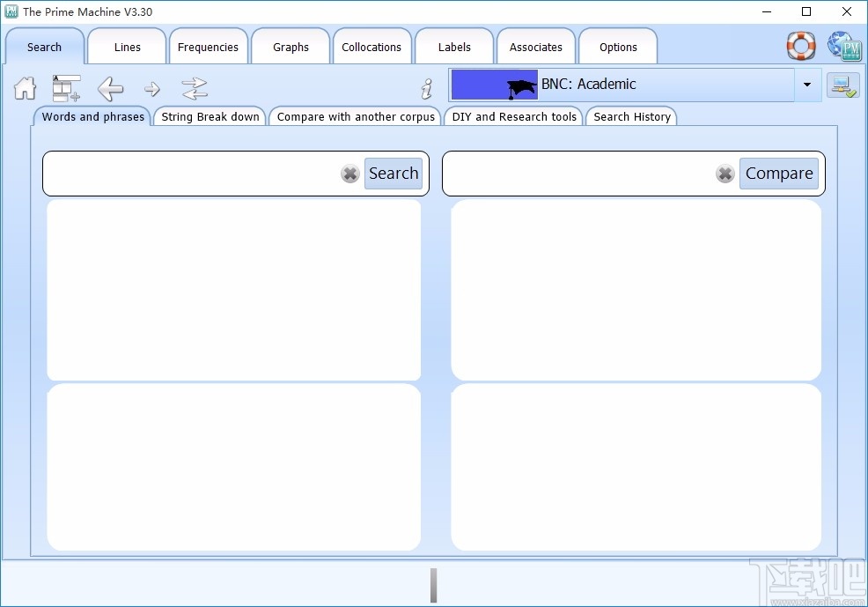Open the Search History sub-tab
Image resolution: width=868 pixels, height=607 pixels.
click(632, 116)
